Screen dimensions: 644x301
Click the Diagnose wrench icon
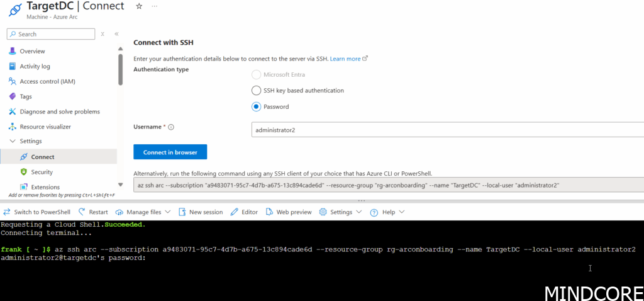(13, 112)
